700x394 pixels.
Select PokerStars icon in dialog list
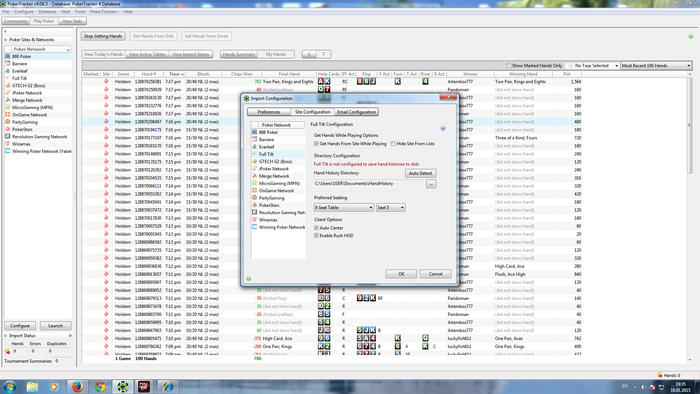(x=254, y=205)
